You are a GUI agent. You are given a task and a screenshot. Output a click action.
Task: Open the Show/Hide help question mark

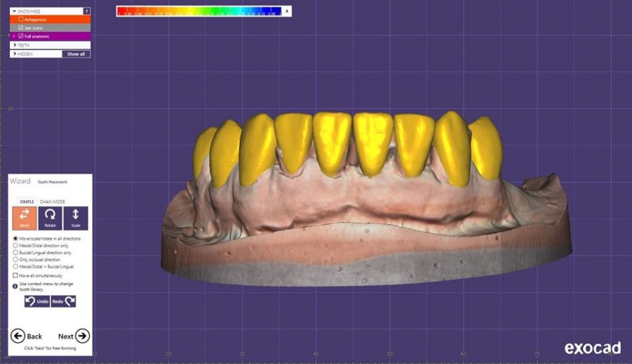[x=86, y=11]
